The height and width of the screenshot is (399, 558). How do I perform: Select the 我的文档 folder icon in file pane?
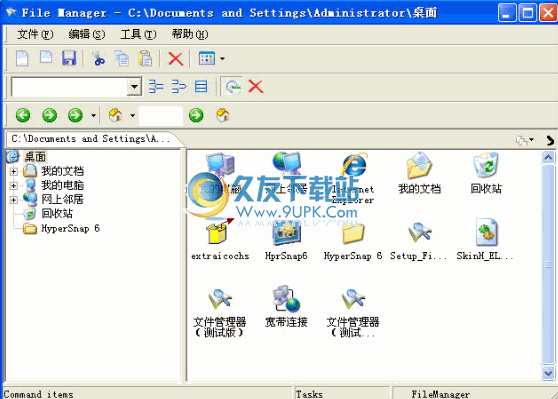click(x=419, y=165)
